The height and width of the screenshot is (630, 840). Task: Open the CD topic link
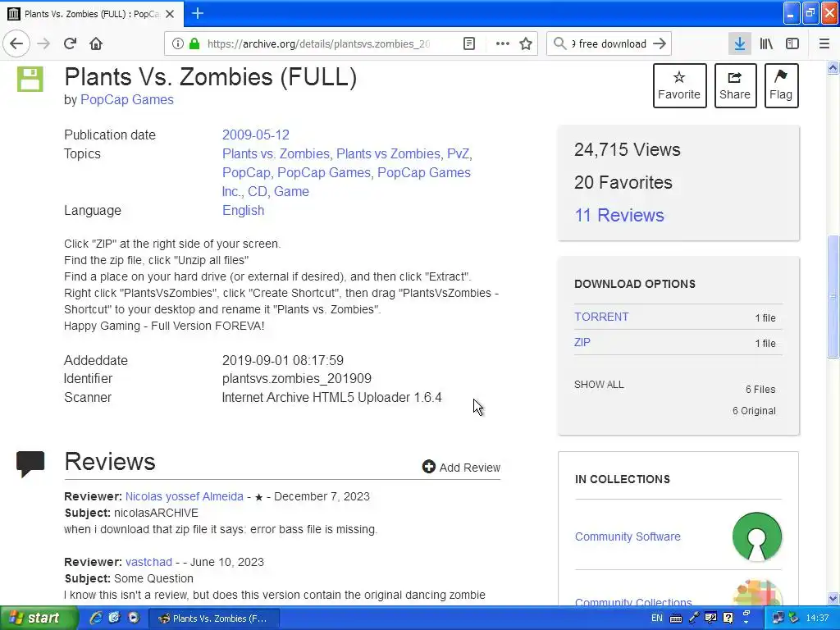[257, 191]
